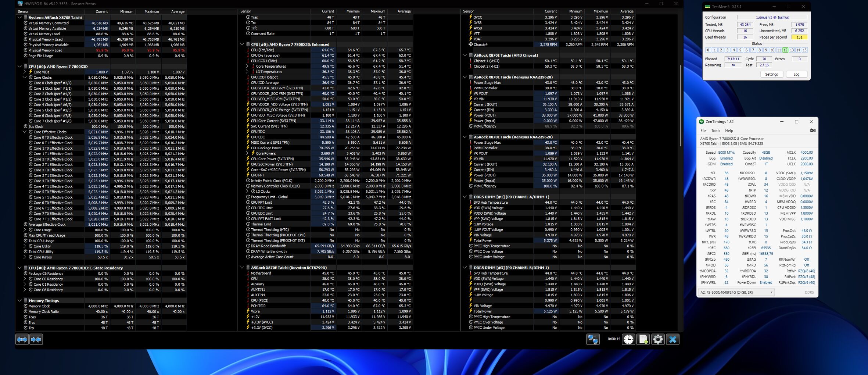Click the HWiNFO vertical scrollbar

[680, 107]
